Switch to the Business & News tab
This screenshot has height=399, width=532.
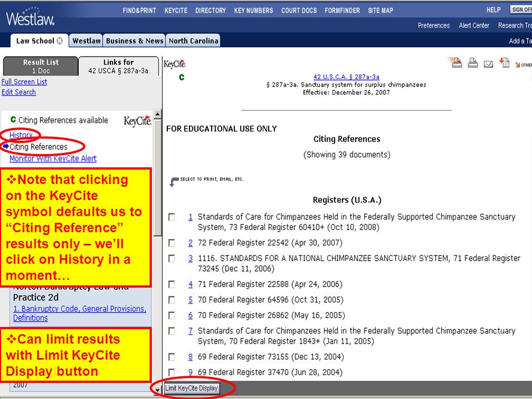point(134,40)
